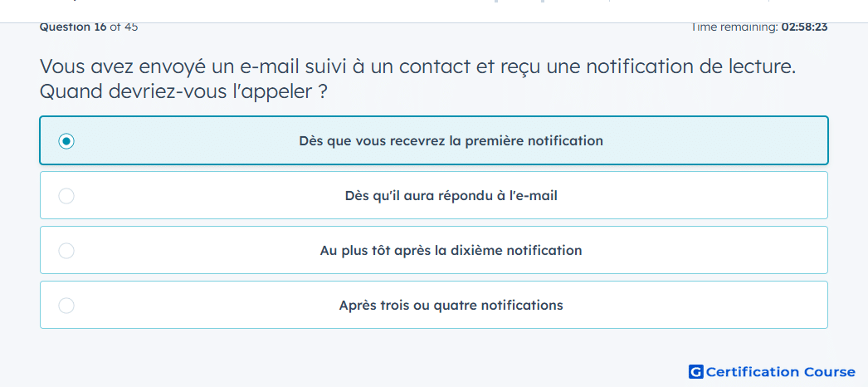Click answer text 'Au plus tôt après la dixième notification'
The width and height of the screenshot is (868, 387).
pyautogui.click(x=451, y=251)
